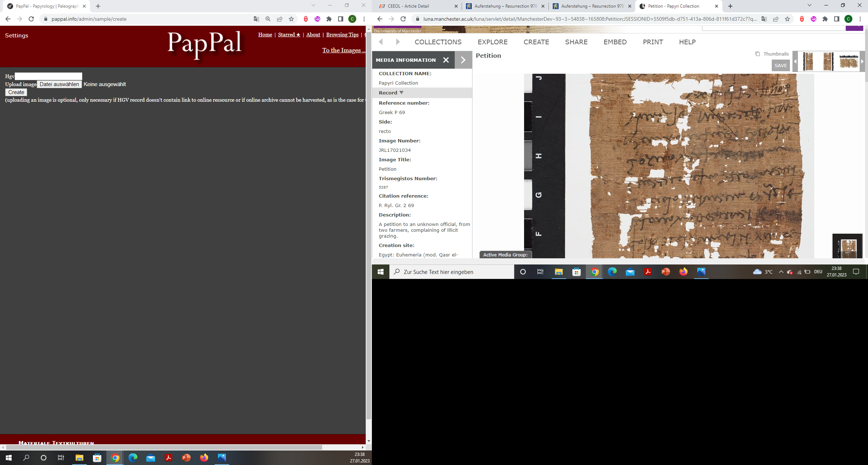
Task: Open Adobe Acrobat in inner taskbar
Action: [x=648, y=272]
